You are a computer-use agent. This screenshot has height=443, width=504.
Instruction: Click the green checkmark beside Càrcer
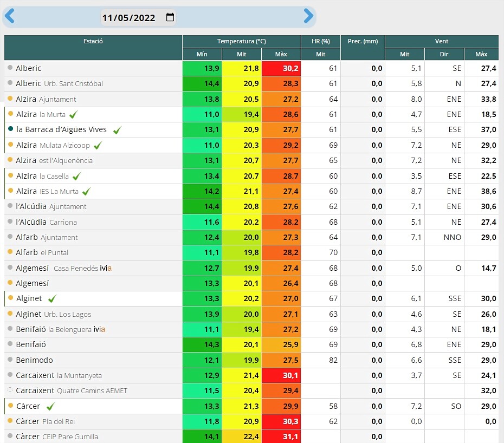click(x=51, y=406)
